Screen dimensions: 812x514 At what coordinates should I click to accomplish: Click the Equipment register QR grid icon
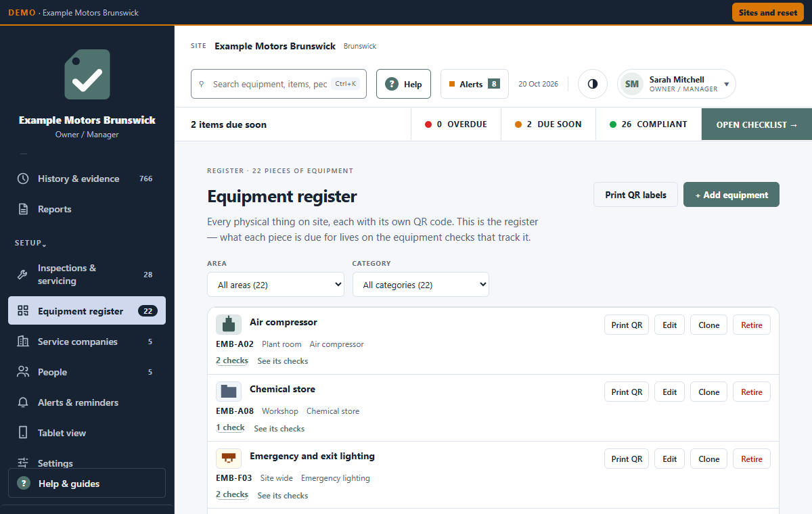[23, 311]
